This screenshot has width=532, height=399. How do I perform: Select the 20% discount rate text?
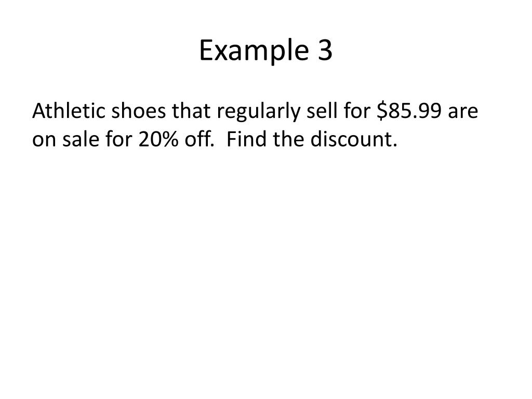pyautogui.click(x=158, y=139)
